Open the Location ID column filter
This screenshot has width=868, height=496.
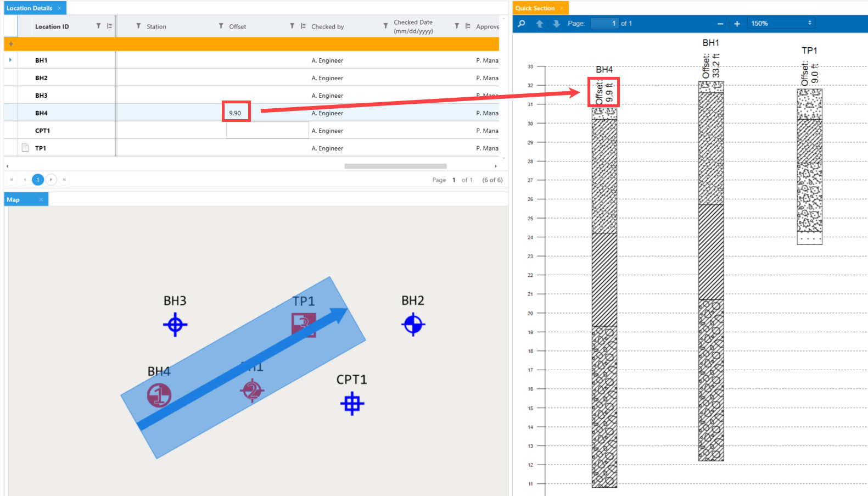(98, 26)
